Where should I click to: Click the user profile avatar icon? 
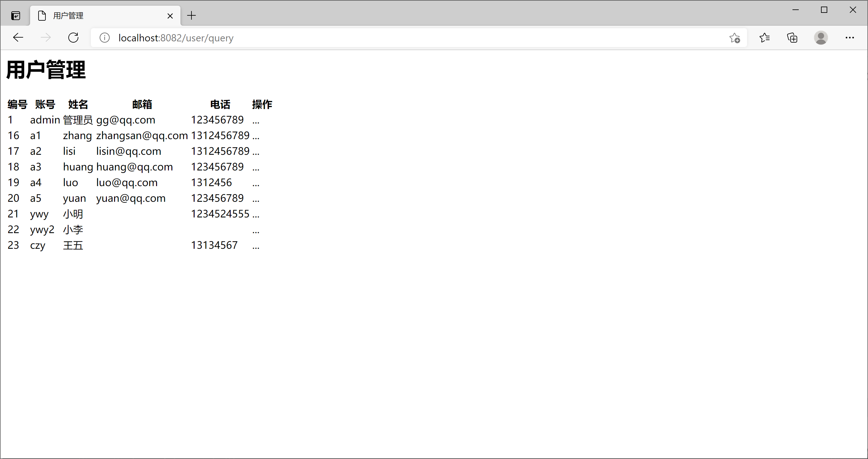(x=821, y=38)
